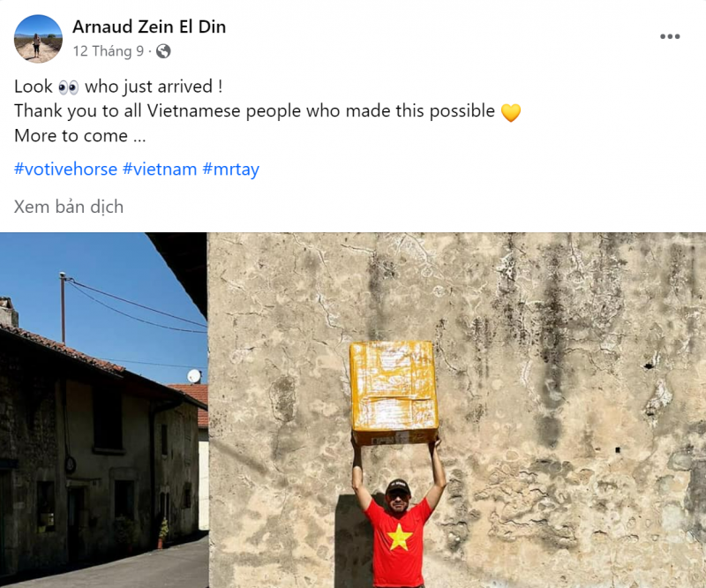Open the #mrtay hashtag
The width and height of the screenshot is (706, 588).
pos(231,170)
